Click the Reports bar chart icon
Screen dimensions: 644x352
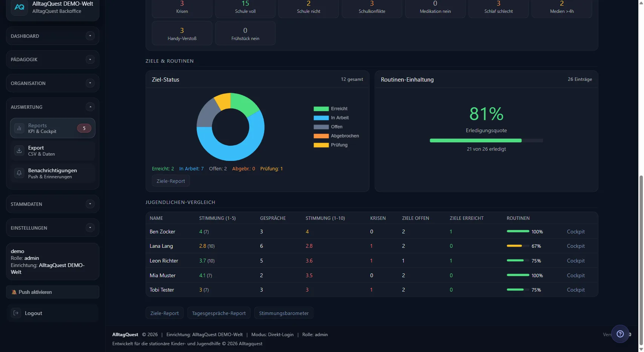point(19,128)
